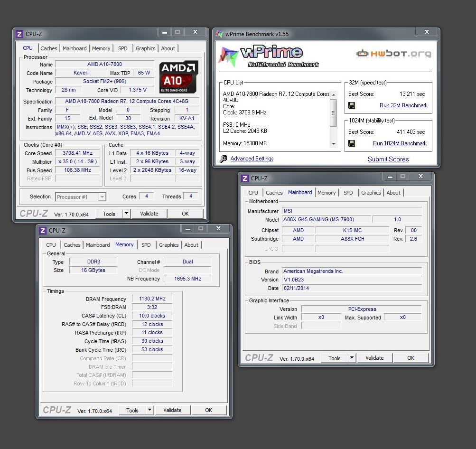The image size is (476, 449).
Task: Click Tools button in the Memory window
Action: click(x=132, y=410)
